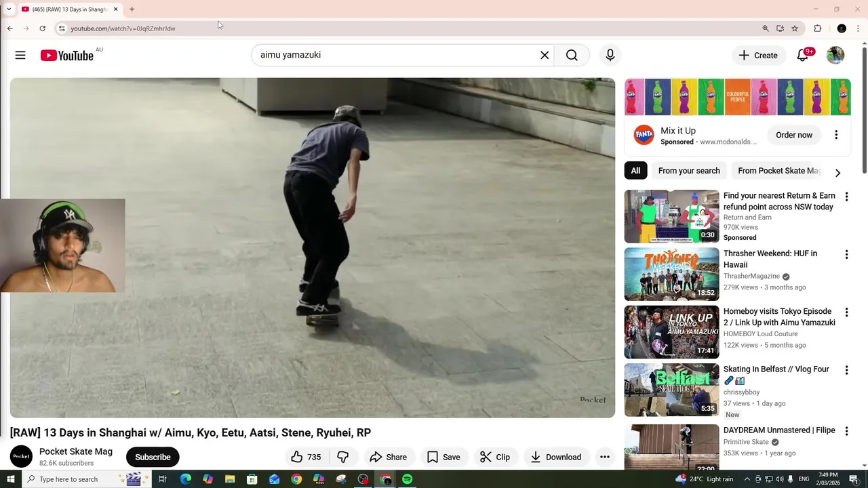Run search with the magnifier button
Screen dimensions: 868x488
572,56
